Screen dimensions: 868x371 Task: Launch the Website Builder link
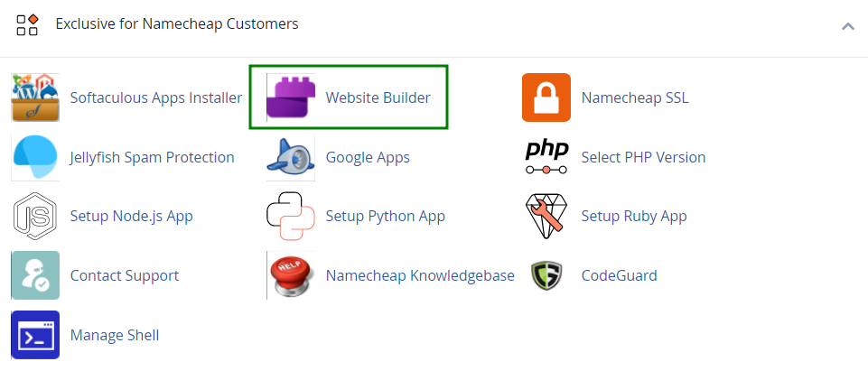point(378,97)
